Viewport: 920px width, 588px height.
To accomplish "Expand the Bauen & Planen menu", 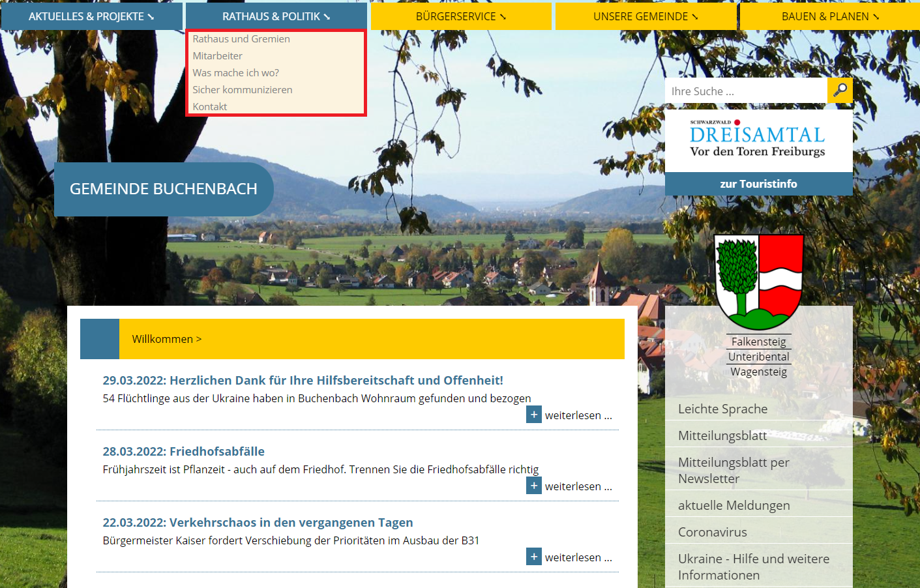I will (x=829, y=16).
